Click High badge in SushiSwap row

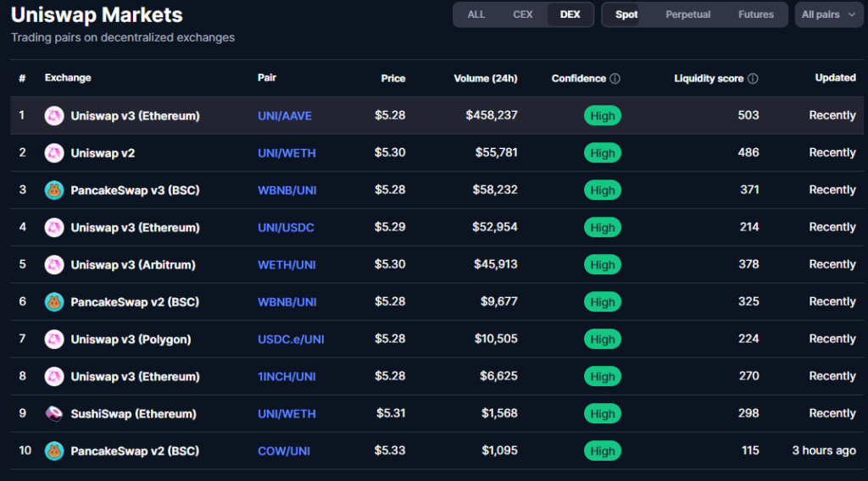[603, 413]
